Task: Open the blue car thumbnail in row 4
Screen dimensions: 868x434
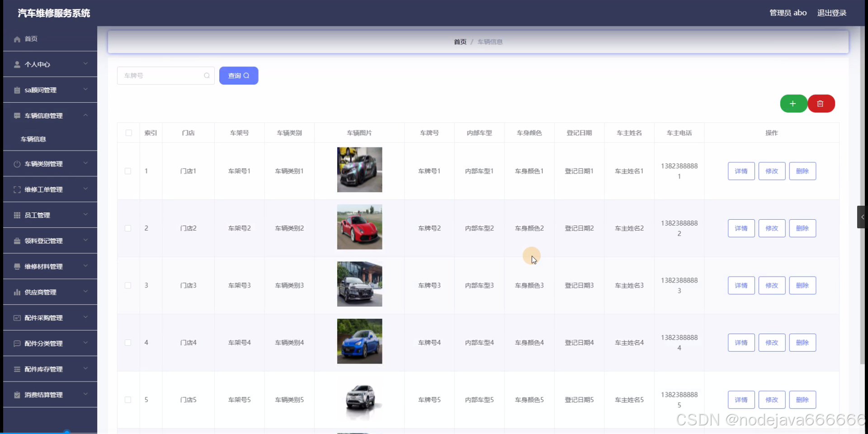Action: click(359, 341)
